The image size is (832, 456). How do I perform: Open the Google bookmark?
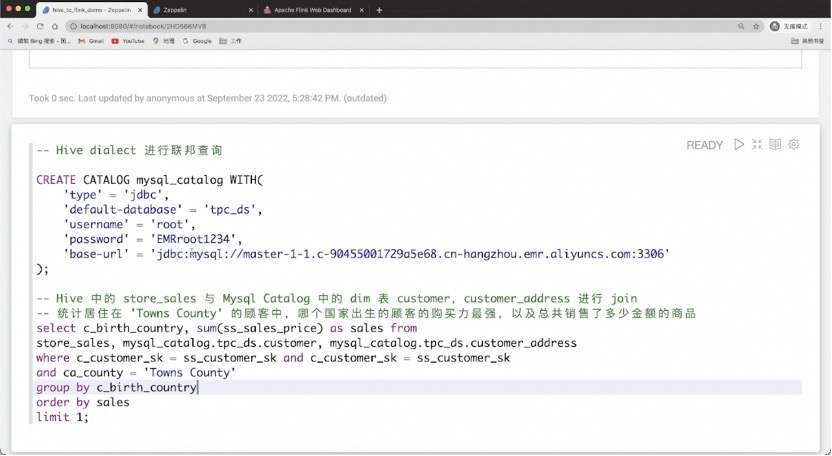pos(197,41)
